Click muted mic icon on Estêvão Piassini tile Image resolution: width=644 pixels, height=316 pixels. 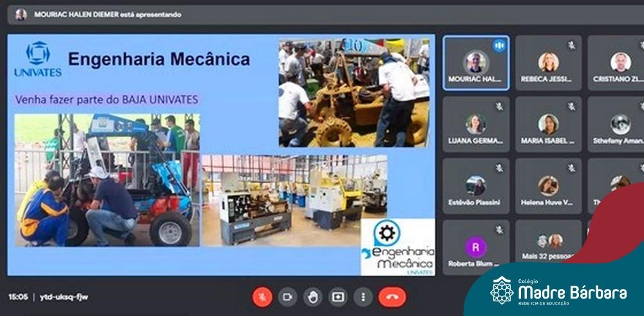[499, 168]
